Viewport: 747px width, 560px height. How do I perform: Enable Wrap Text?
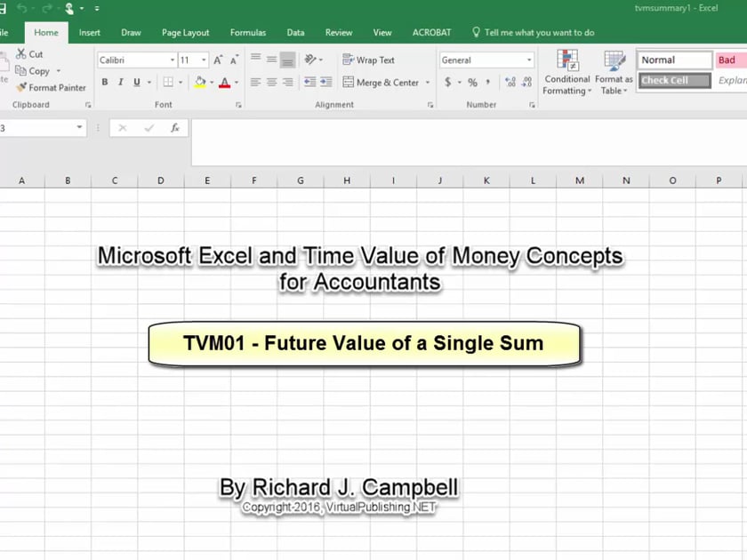[368, 60]
